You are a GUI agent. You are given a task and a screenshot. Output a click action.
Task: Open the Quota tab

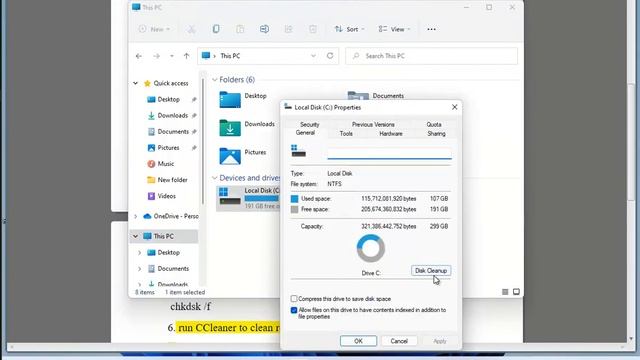point(433,124)
